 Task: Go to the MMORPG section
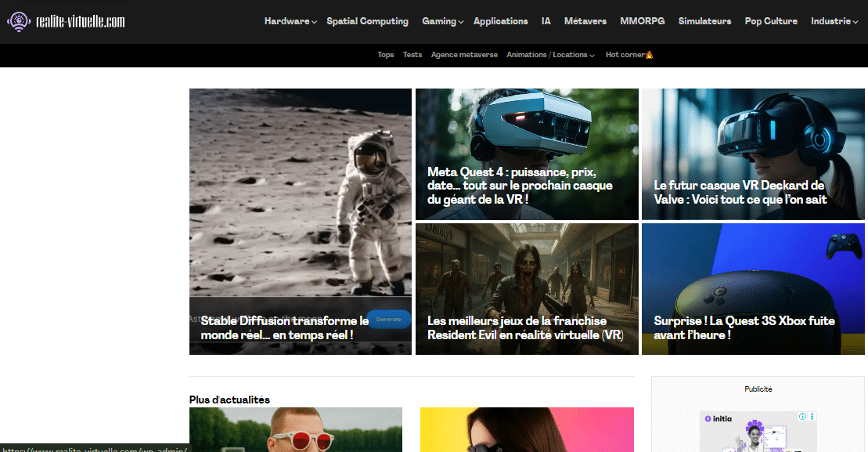click(x=642, y=21)
